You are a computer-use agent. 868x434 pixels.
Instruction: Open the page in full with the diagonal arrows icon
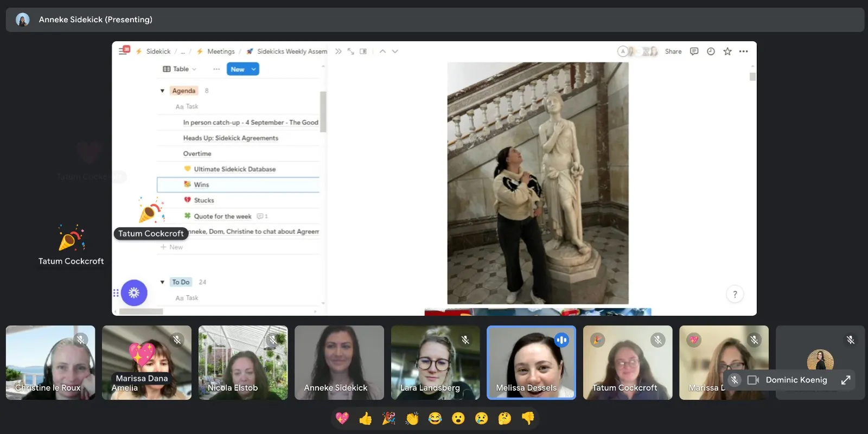[350, 52]
